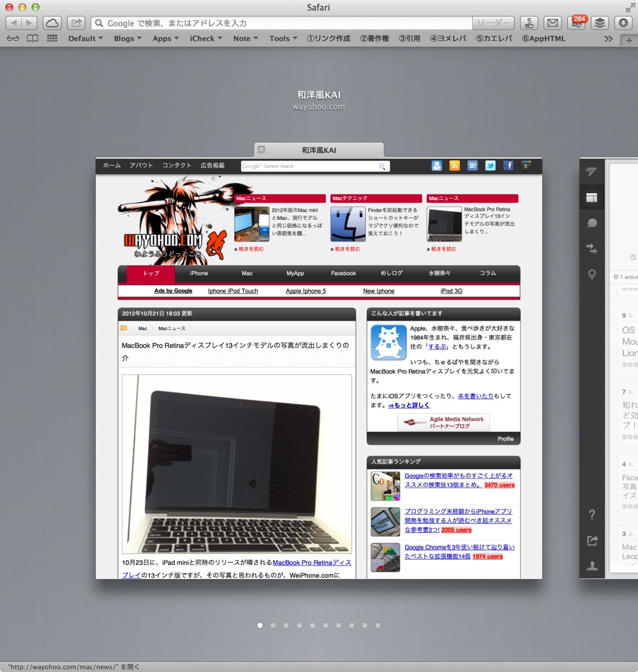Click アバウト in the site header
638x672 pixels.
141,165
